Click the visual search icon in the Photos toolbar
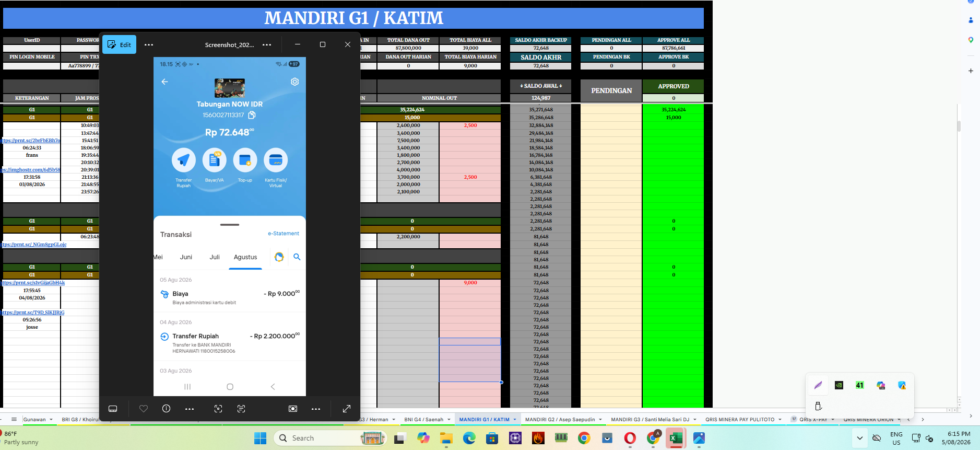The width and height of the screenshot is (980, 450). [218, 409]
